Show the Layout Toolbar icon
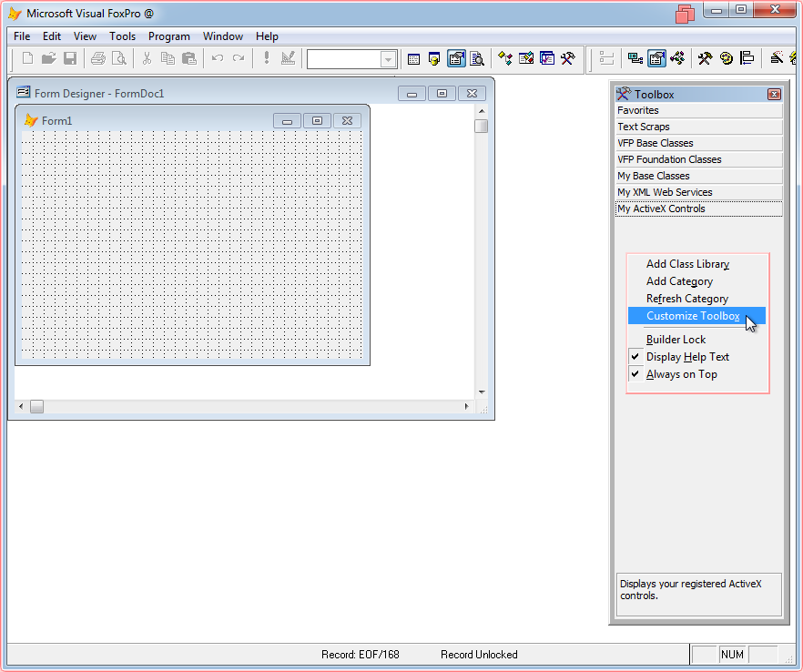The height and width of the screenshot is (672, 803). (747, 59)
